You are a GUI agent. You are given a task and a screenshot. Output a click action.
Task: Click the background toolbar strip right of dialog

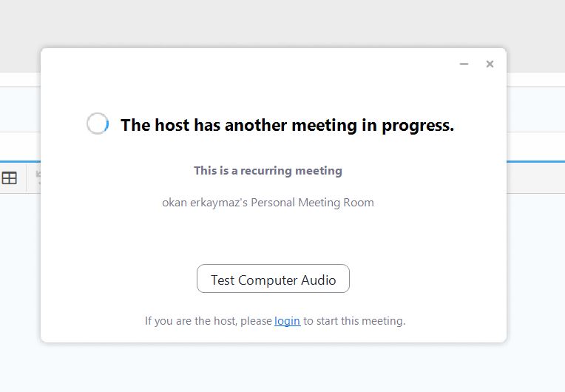click(x=535, y=178)
